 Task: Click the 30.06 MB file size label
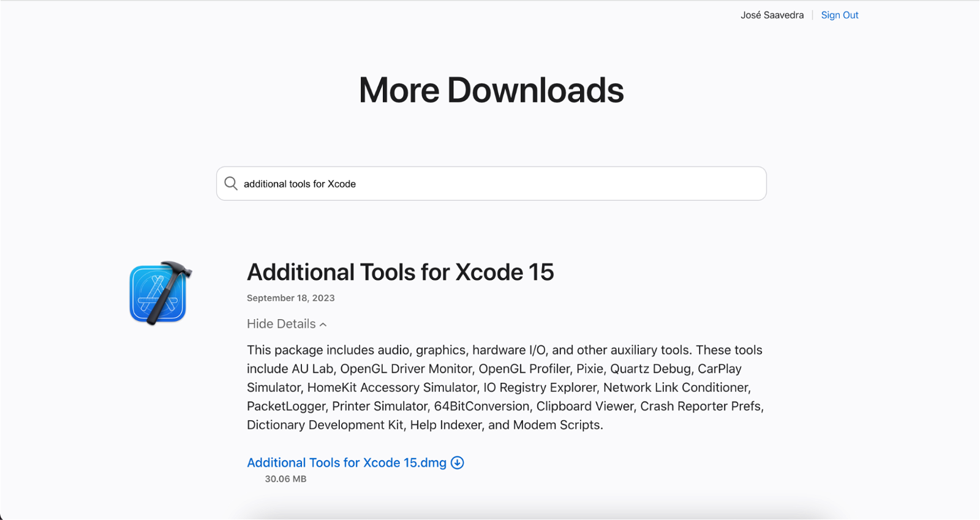(285, 479)
